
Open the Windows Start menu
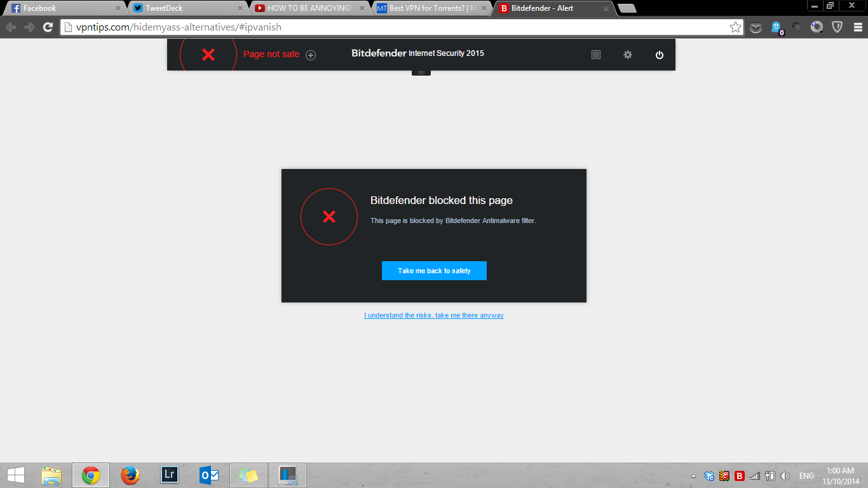[x=16, y=475]
